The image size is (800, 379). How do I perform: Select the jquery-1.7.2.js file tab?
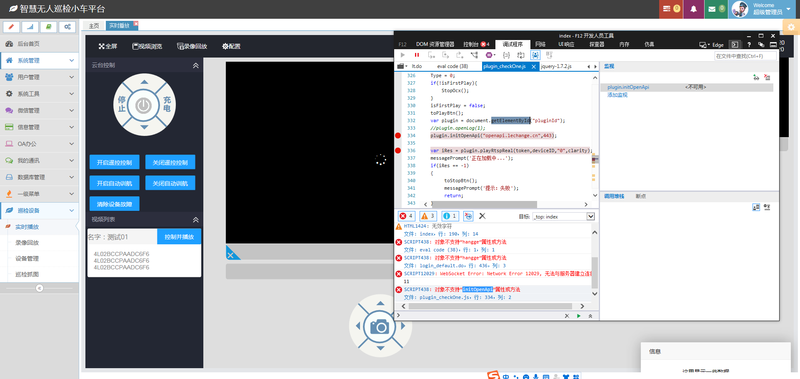(556, 66)
